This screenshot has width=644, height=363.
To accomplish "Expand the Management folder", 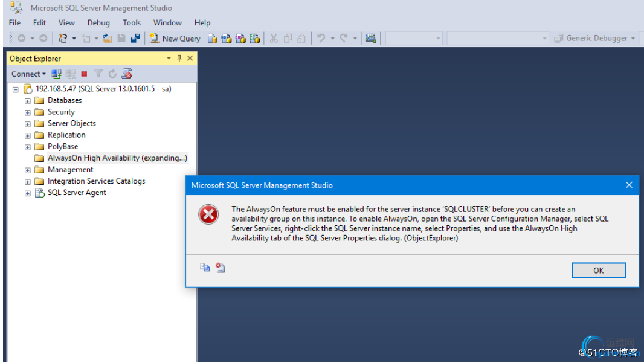I will pos(28,170).
